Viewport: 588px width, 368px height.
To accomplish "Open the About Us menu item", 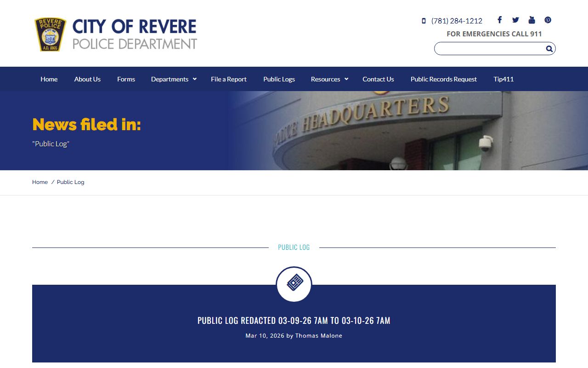I will click(87, 79).
